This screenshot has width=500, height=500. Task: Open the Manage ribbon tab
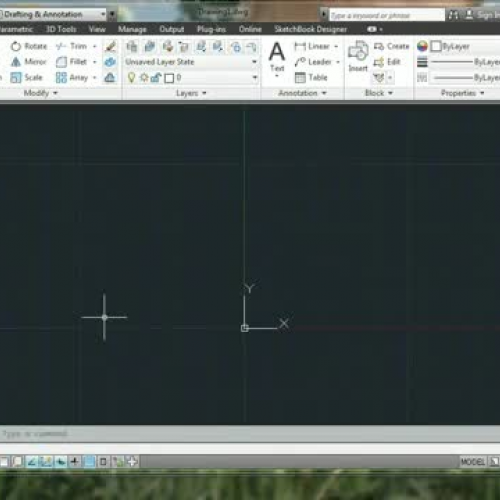132,29
